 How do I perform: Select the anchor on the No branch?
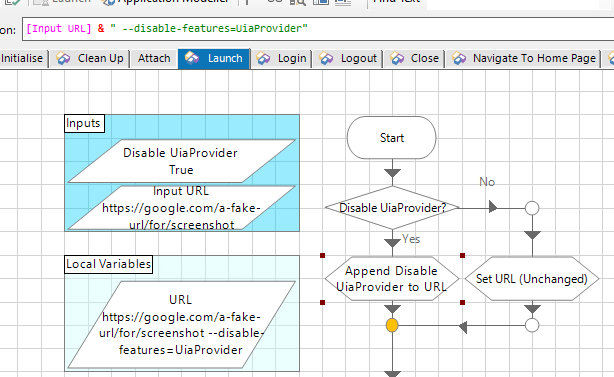(532, 208)
